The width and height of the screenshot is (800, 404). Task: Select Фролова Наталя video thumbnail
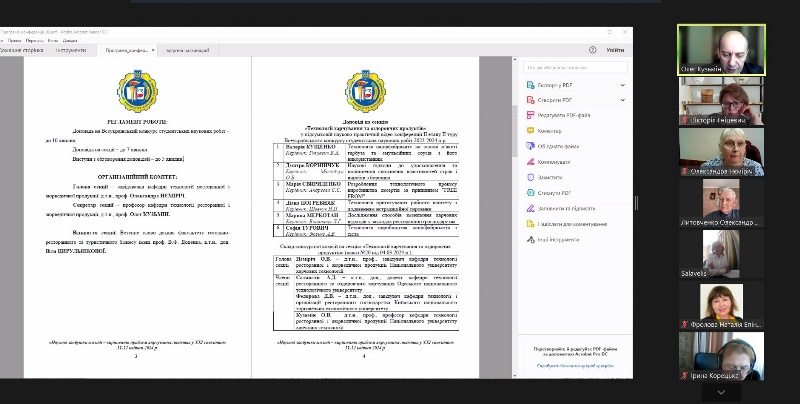[x=721, y=305]
